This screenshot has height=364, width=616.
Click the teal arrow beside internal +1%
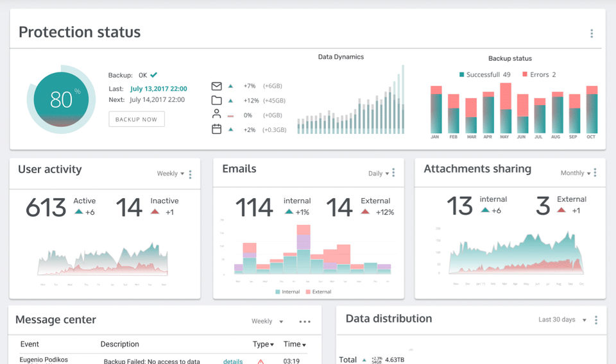click(x=289, y=212)
